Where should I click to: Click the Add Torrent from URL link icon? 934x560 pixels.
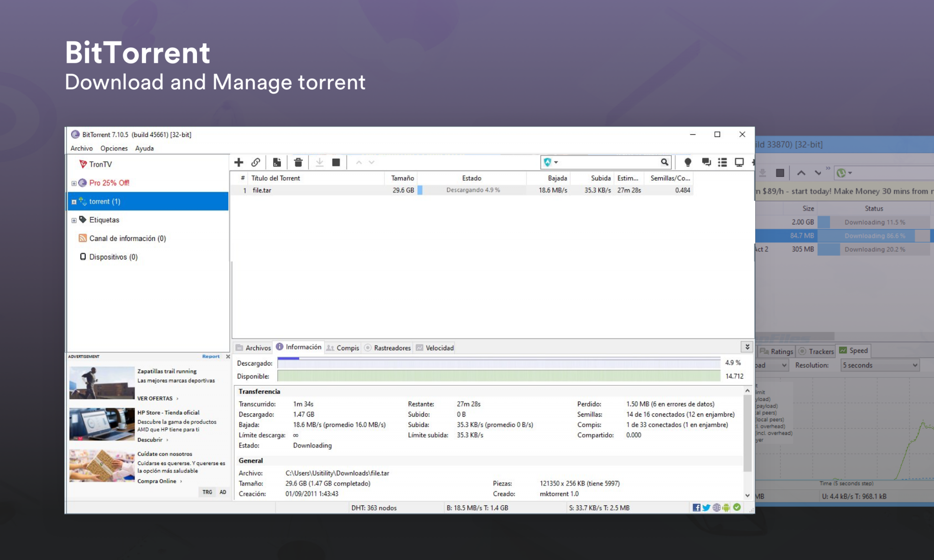pyautogui.click(x=256, y=162)
